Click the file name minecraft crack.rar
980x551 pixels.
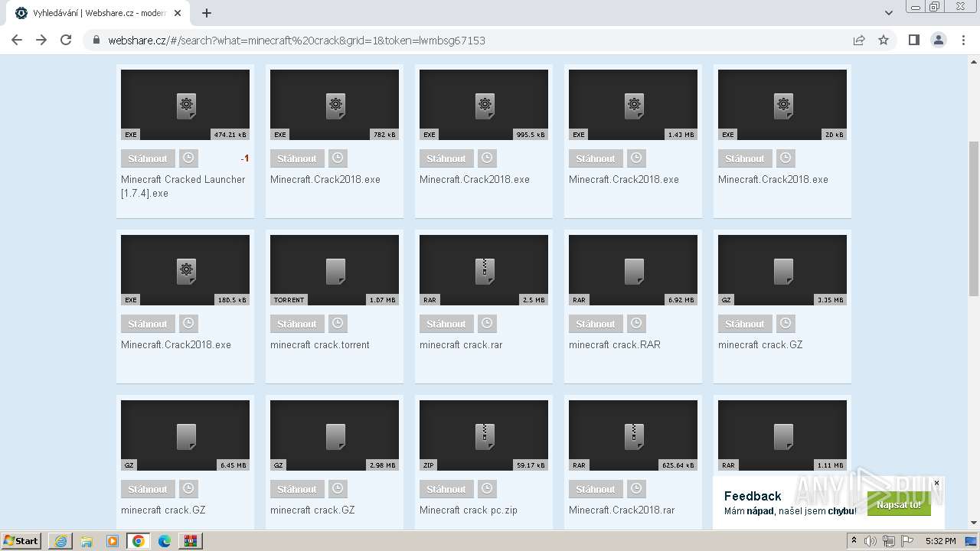[461, 345]
